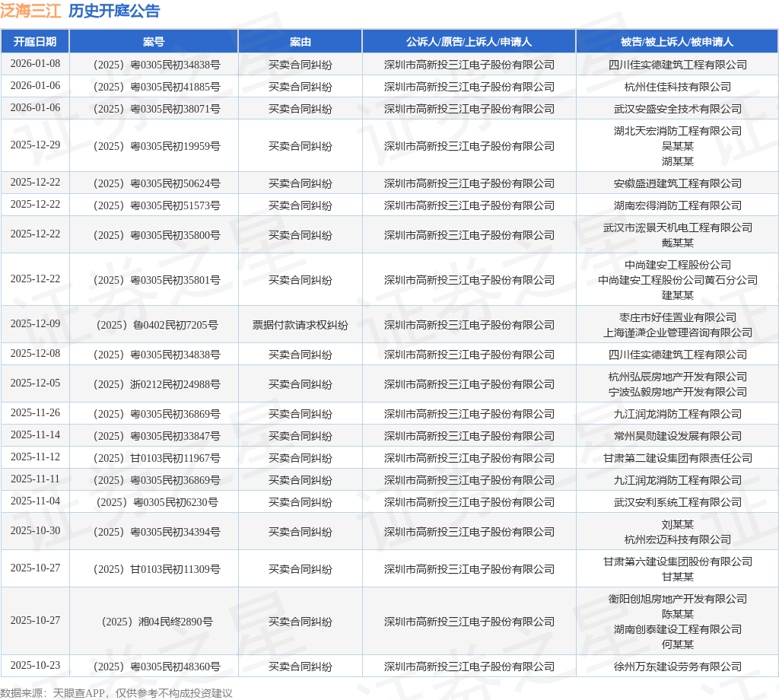Click the date 2025-11-11
Viewport: 779px width, 700px height.
(35, 479)
